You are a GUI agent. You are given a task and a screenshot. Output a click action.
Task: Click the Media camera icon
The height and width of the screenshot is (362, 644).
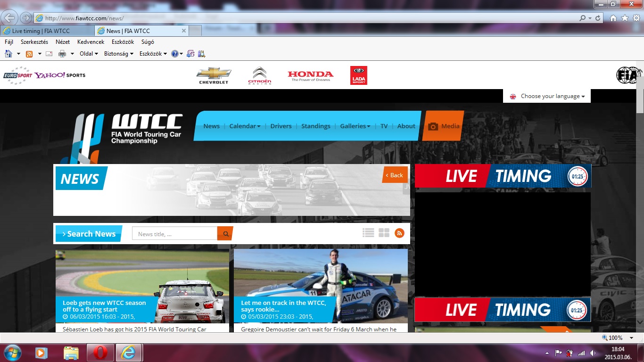click(433, 126)
